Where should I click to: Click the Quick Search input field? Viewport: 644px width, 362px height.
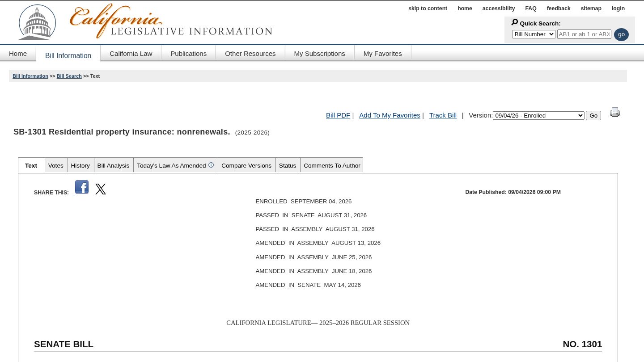tap(584, 34)
